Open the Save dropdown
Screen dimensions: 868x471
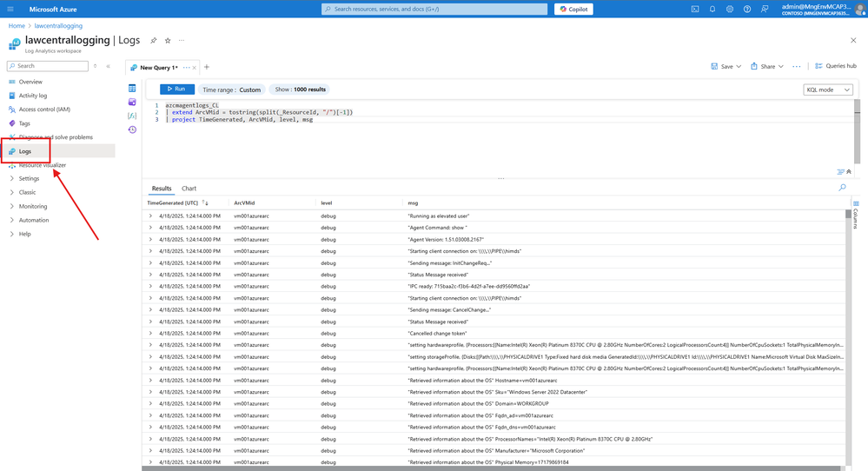click(726, 66)
